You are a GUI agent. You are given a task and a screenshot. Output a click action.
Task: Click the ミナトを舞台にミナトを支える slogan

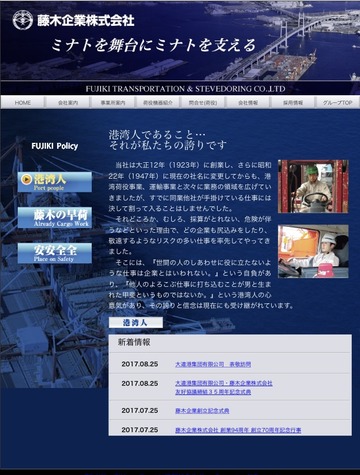tap(154, 45)
